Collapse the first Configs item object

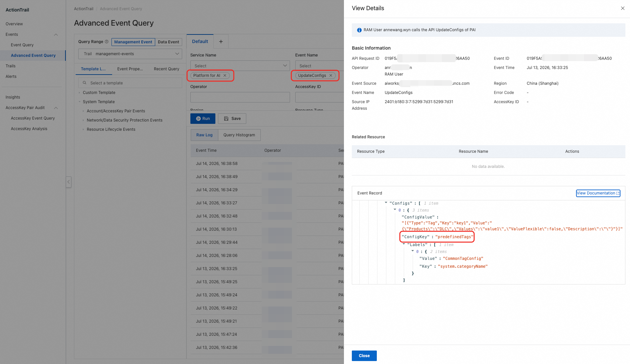pyautogui.click(x=395, y=210)
